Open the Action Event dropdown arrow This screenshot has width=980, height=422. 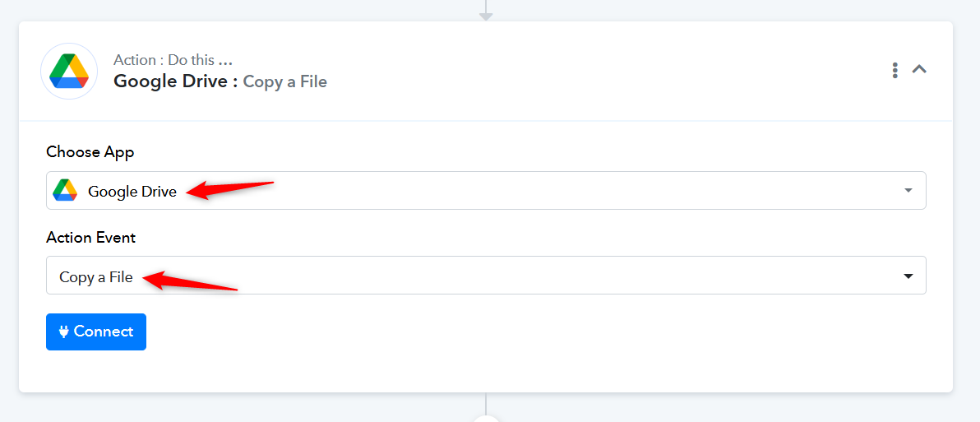point(908,276)
